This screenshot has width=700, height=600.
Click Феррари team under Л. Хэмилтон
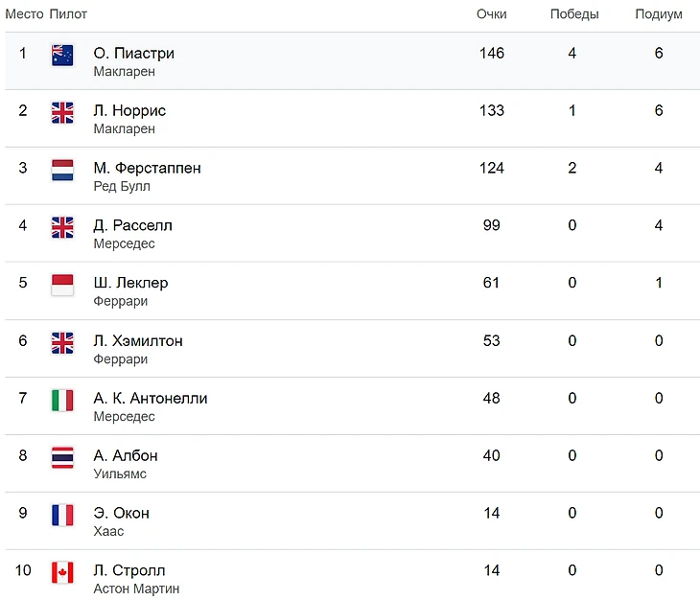tap(120, 359)
